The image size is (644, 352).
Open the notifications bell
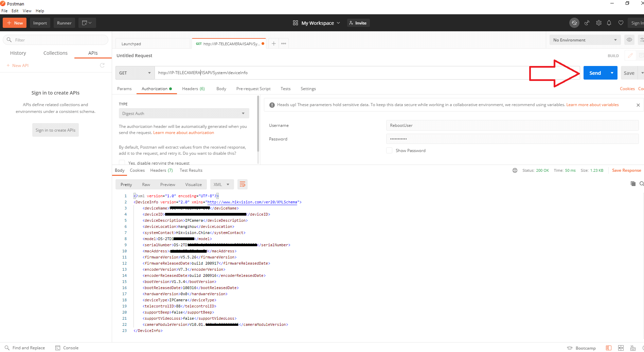point(609,23)
